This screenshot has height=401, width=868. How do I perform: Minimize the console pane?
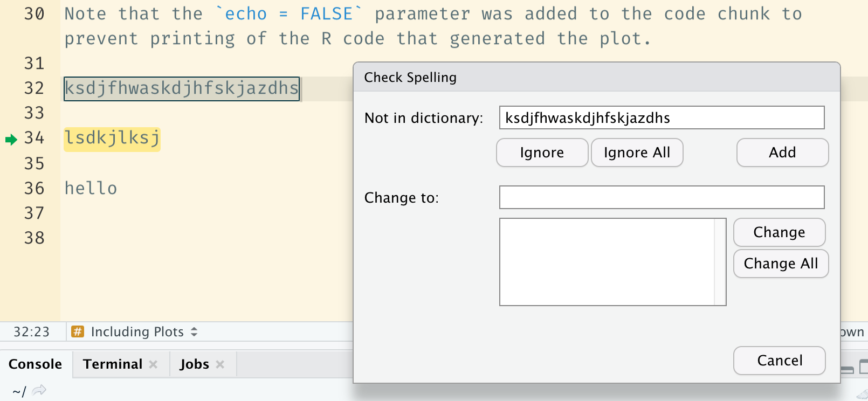[847, 369]
